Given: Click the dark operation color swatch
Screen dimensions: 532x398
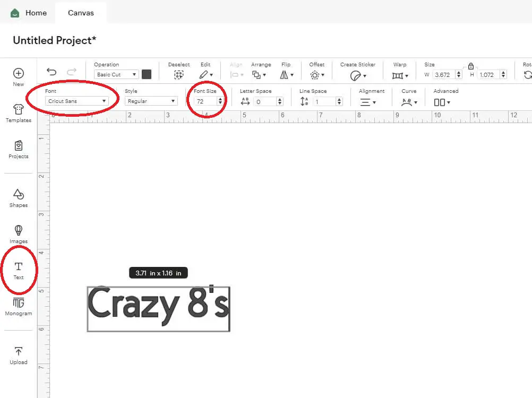Looking at the screenshot, I should click(147, 74).
